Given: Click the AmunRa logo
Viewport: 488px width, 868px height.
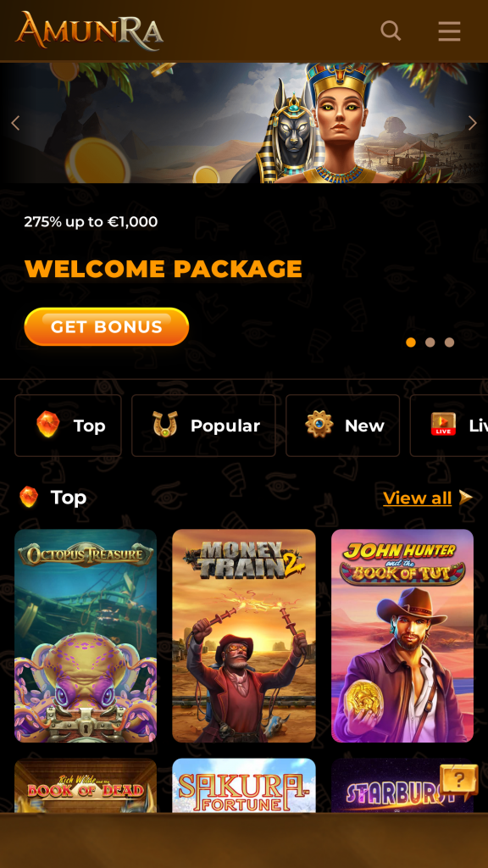Looking at the screenshot, I should (x=89, y=30).
